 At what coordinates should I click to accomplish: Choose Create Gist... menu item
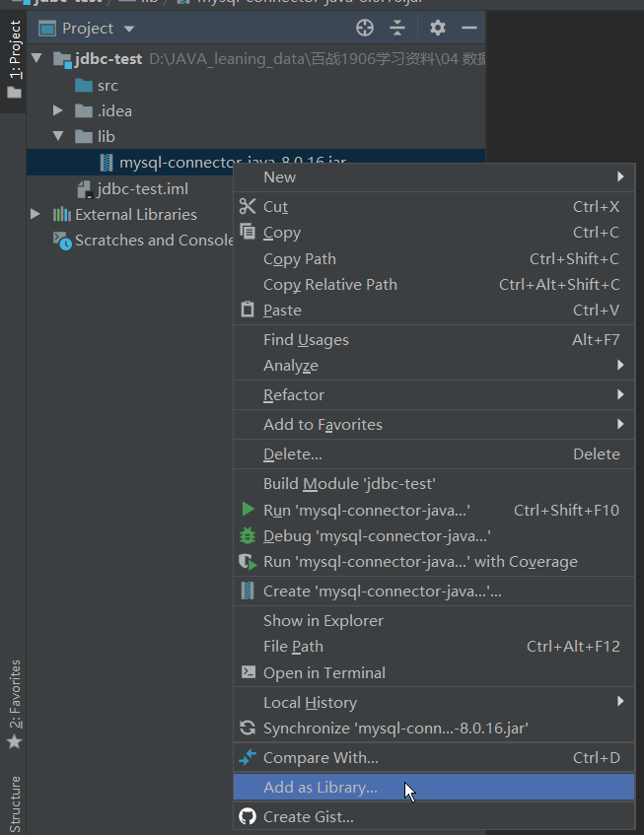(x=434, y=817)
